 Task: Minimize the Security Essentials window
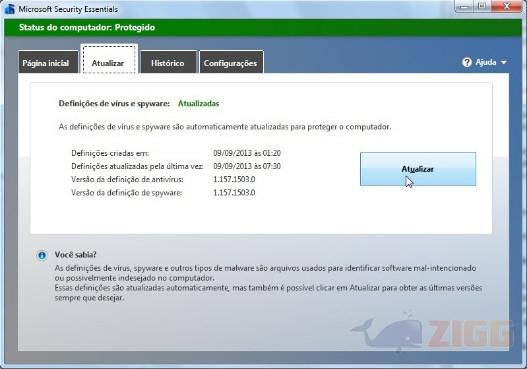point(464,6)
